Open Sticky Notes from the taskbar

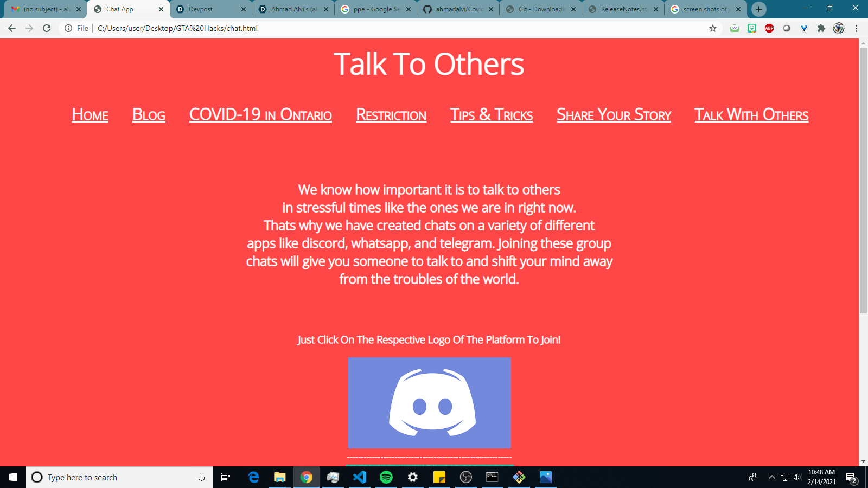439,477
